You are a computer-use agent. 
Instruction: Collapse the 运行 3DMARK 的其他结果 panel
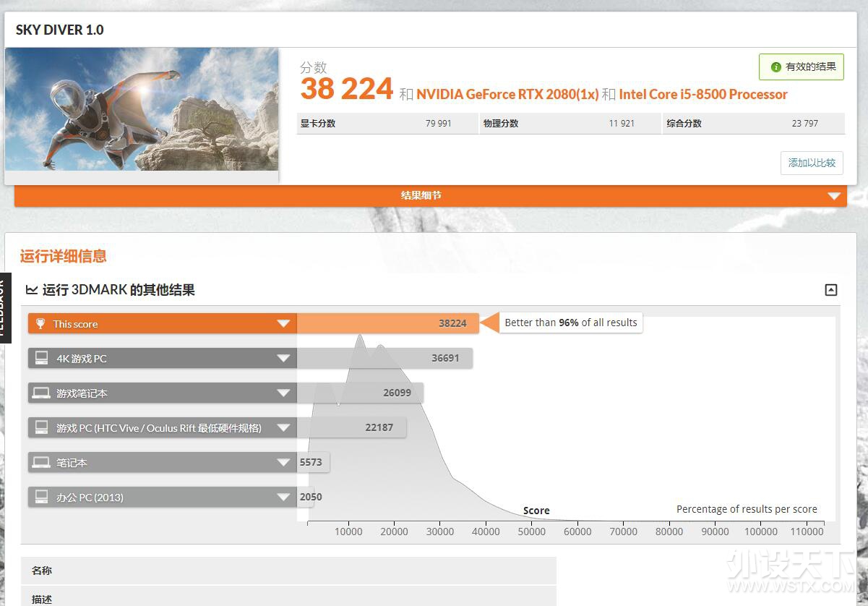831,290
